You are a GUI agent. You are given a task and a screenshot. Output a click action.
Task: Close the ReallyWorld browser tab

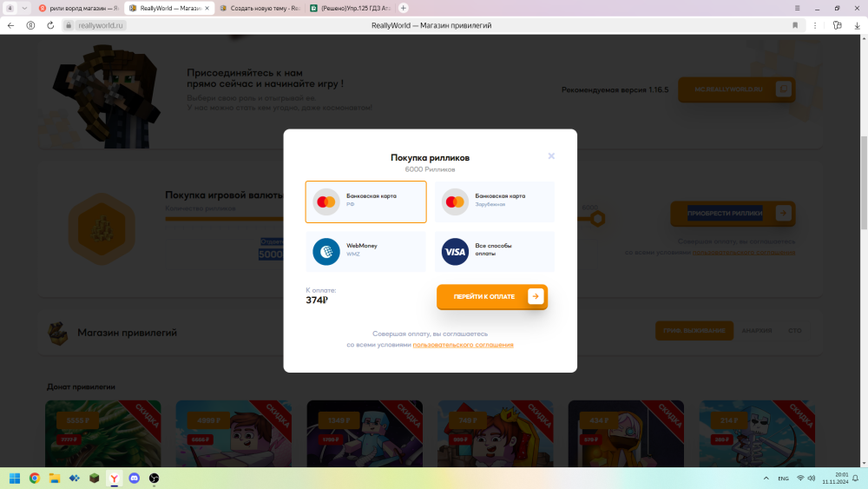coord(207,9)
